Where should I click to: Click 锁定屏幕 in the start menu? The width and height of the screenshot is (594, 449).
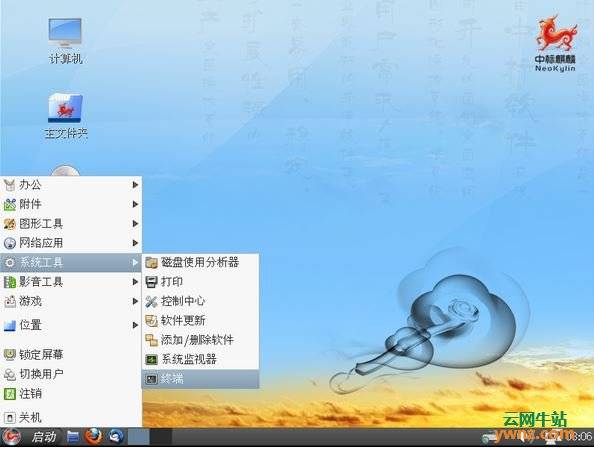71,355
